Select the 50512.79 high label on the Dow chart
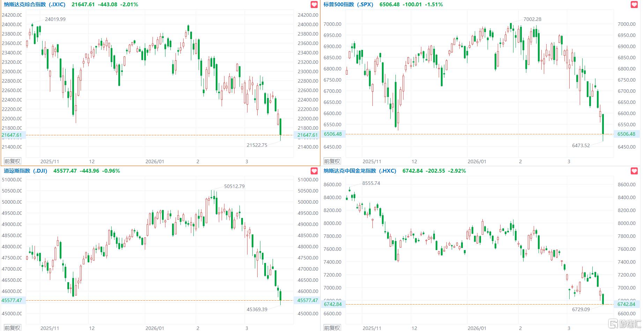 click(x=234, y=186)
